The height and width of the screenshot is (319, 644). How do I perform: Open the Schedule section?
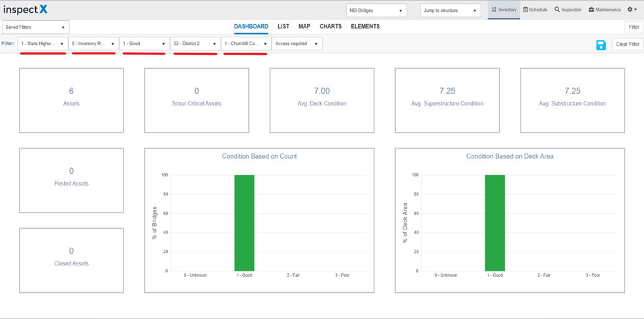pyautogui.click(x=535, y=9)
